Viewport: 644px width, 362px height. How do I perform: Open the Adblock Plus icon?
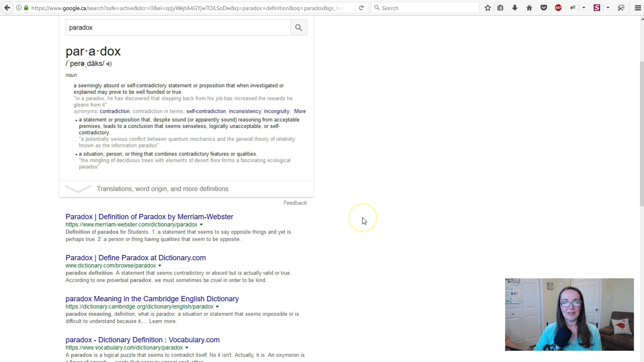tap(558, 8)
